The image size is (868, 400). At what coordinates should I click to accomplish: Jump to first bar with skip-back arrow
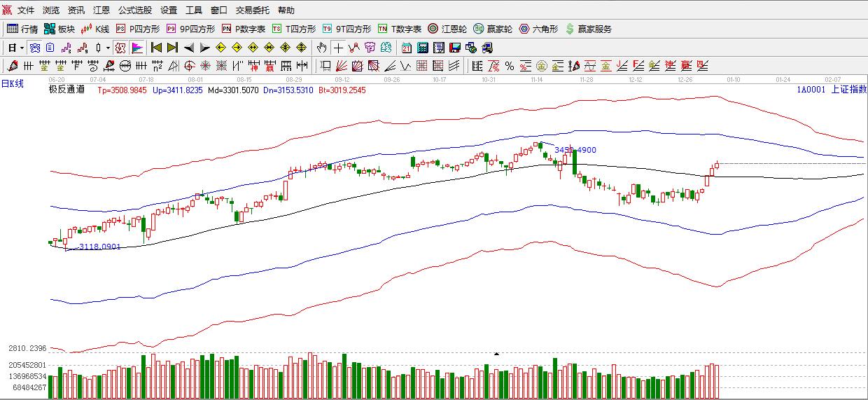click(x=156, y=48)
